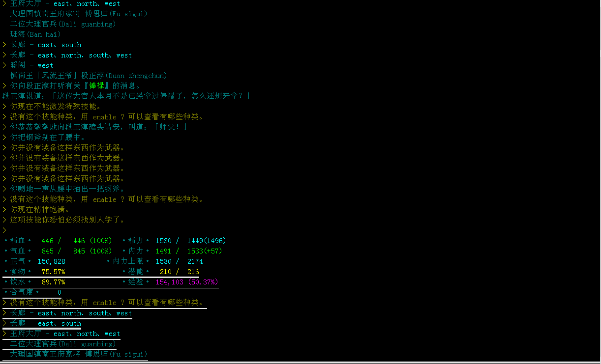
Task: Click the 潜能 status label
Action: [x=136, y=272]
